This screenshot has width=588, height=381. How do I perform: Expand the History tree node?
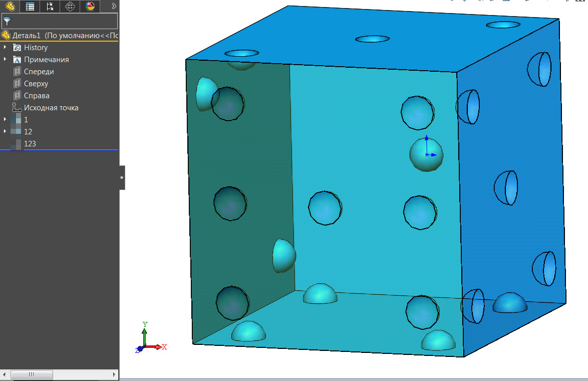[x=5, y=47]
